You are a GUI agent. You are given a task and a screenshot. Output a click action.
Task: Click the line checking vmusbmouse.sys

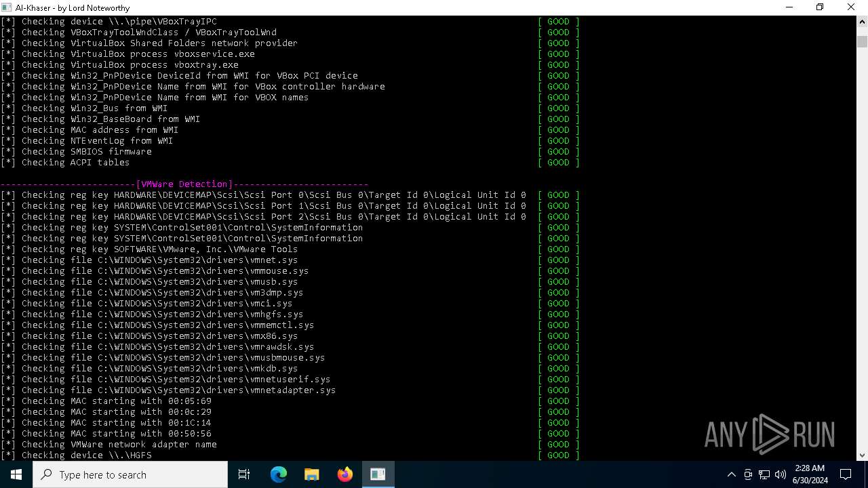(x=163, y=358)
